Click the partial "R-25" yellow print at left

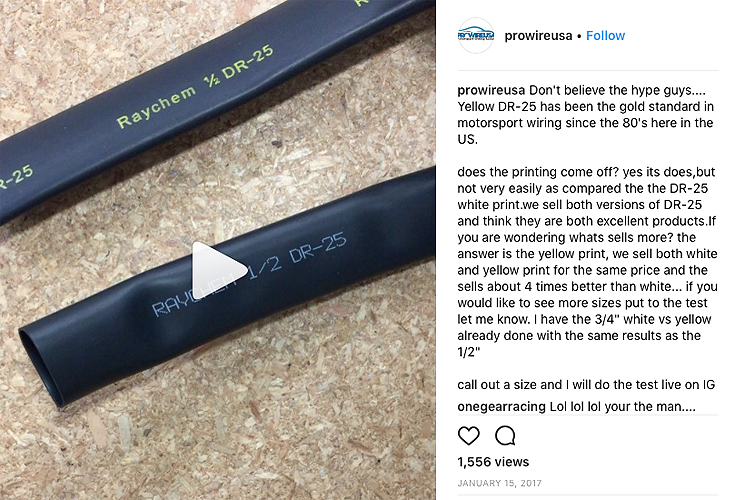[x=17, y=178]
